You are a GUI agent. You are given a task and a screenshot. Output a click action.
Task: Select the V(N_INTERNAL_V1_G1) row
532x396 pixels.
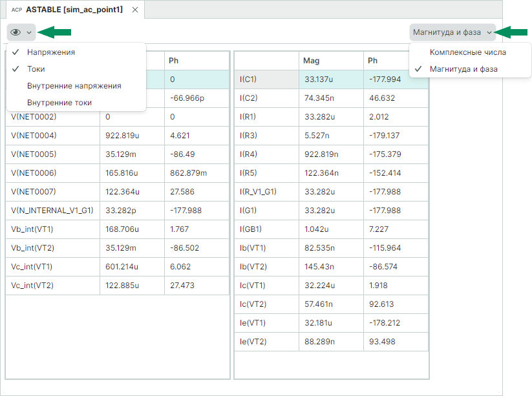coord(52,211)
